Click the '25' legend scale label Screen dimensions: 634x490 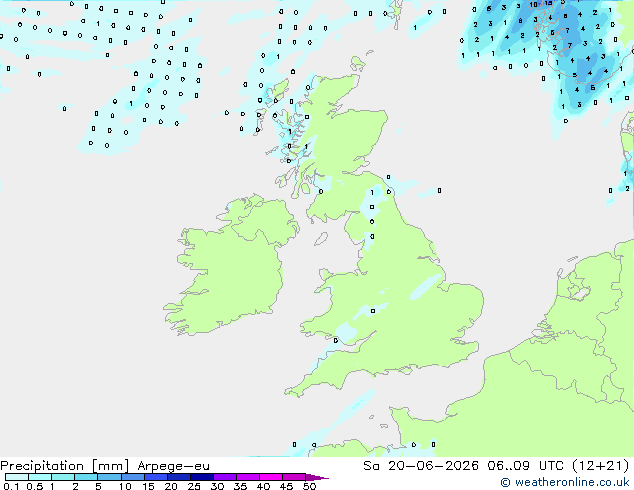coord(194,486)
